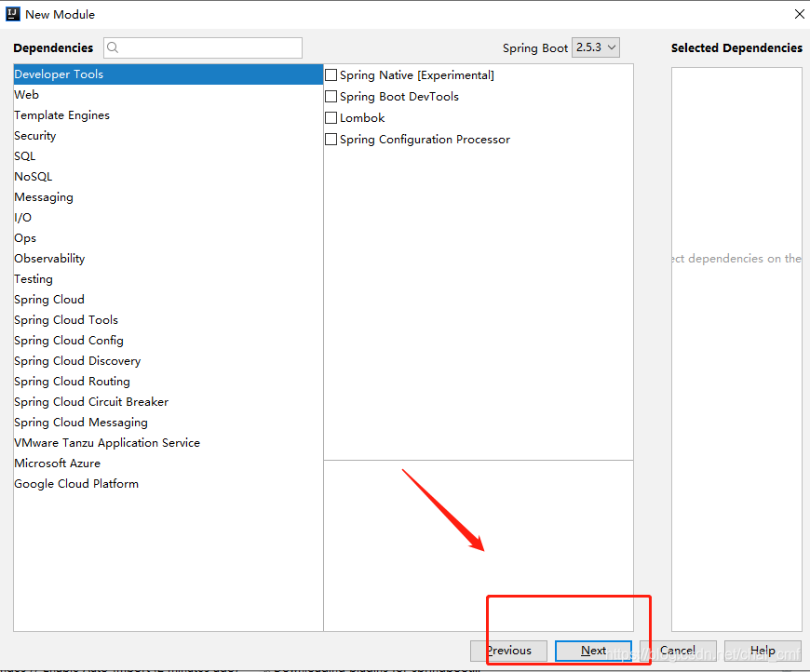This screenshot has width=810, height=672.
Task: Choose the Ops category
Action: click(169, 238)
